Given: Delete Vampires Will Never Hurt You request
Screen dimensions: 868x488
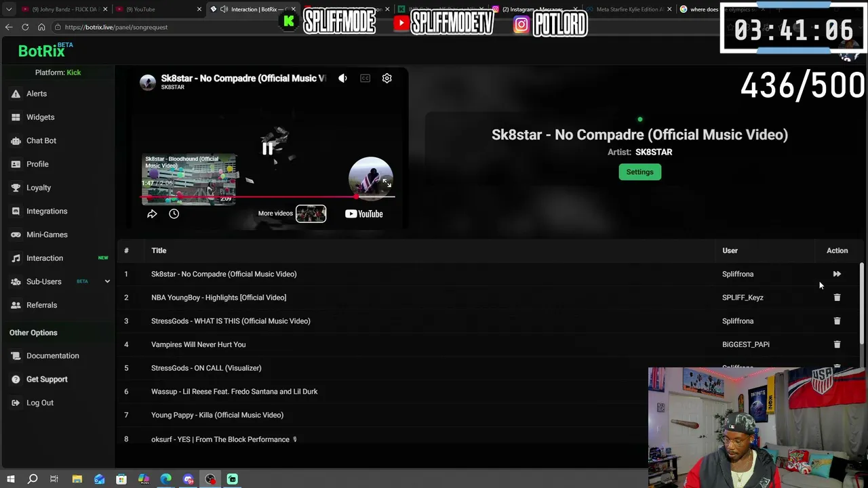Looking at the screenshot, I should (837, 344).
